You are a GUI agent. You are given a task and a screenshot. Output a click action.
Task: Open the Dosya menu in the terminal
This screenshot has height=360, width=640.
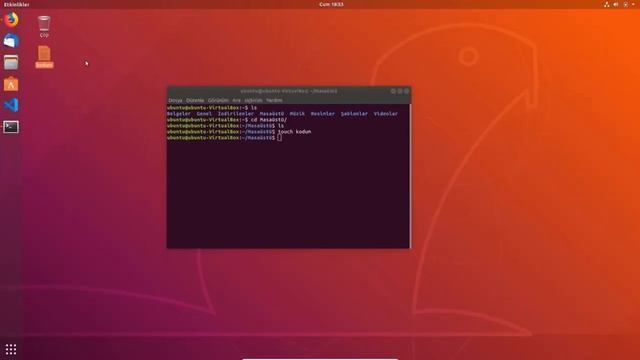(x=176, y=100)
